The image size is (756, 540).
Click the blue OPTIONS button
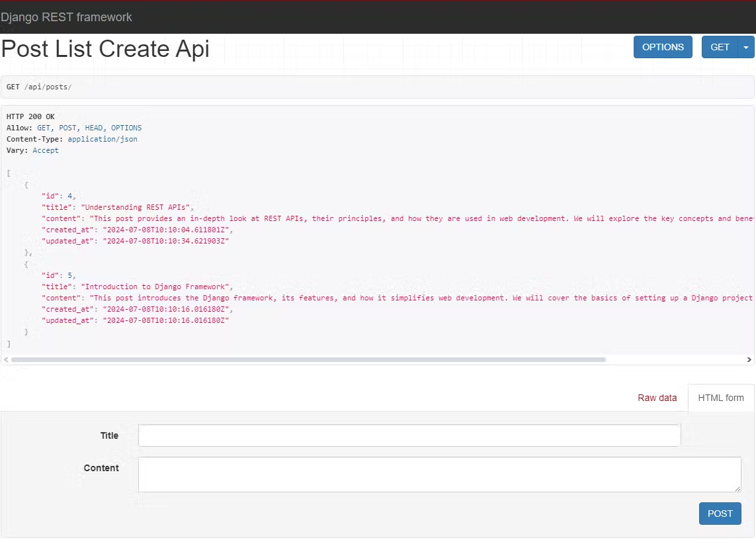663,47
